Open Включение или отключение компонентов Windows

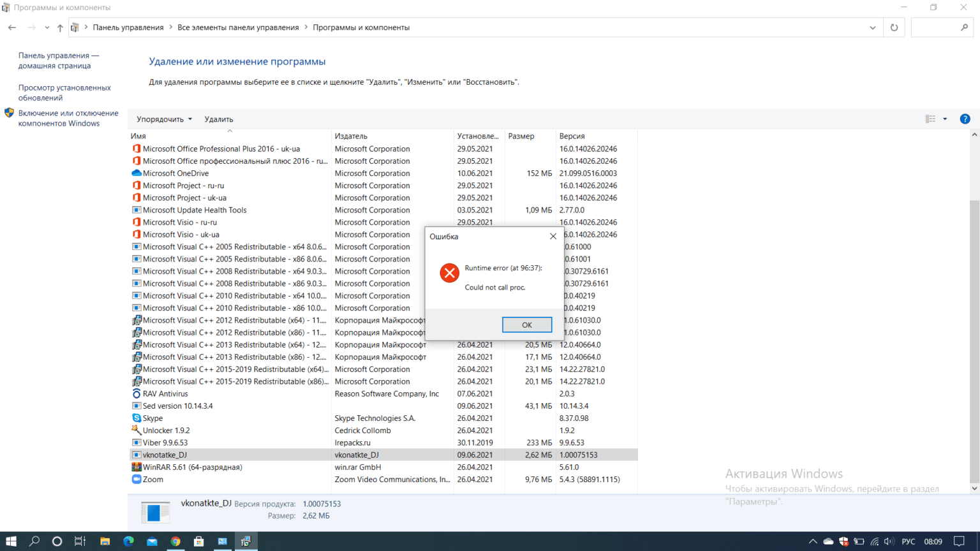68,118
